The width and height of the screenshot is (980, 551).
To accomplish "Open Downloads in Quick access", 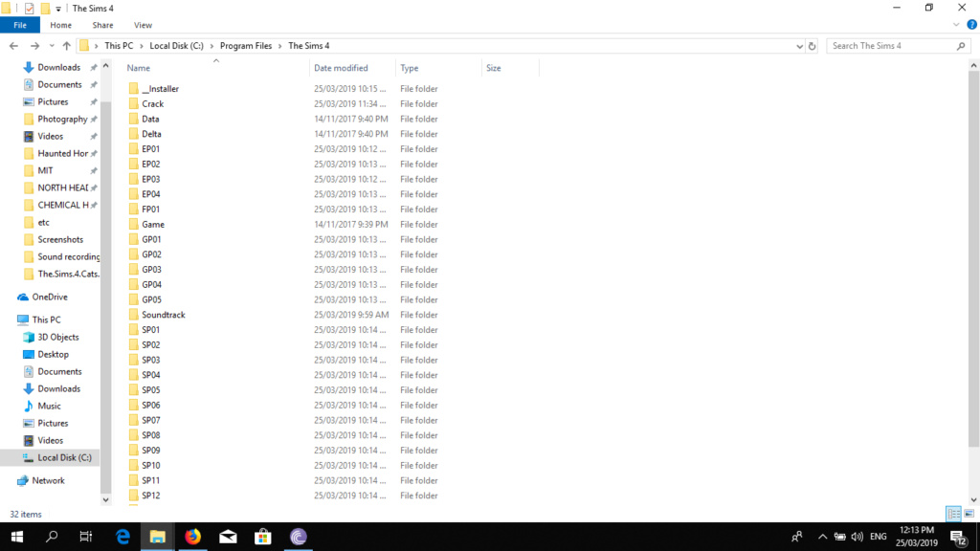I will 58,67.
